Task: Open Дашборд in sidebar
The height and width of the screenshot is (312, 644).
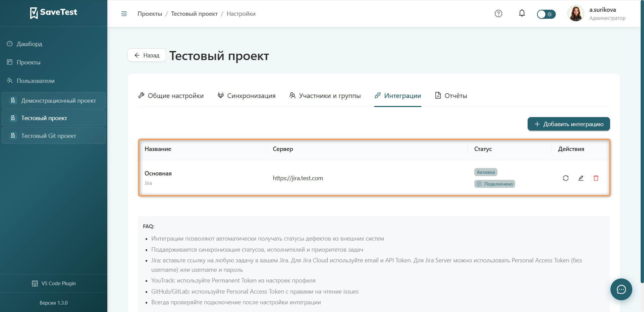Action: point(54,44)
